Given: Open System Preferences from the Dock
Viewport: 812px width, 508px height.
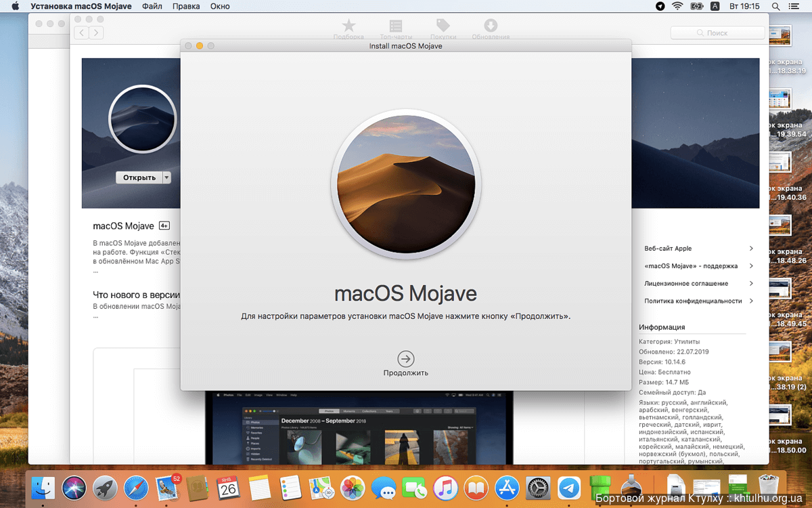Looking at the screenshot, I should (538, 487).
